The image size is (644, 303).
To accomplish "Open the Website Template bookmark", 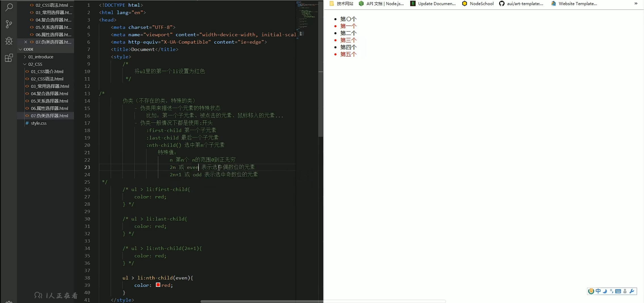I will click(x=574, y=4).
